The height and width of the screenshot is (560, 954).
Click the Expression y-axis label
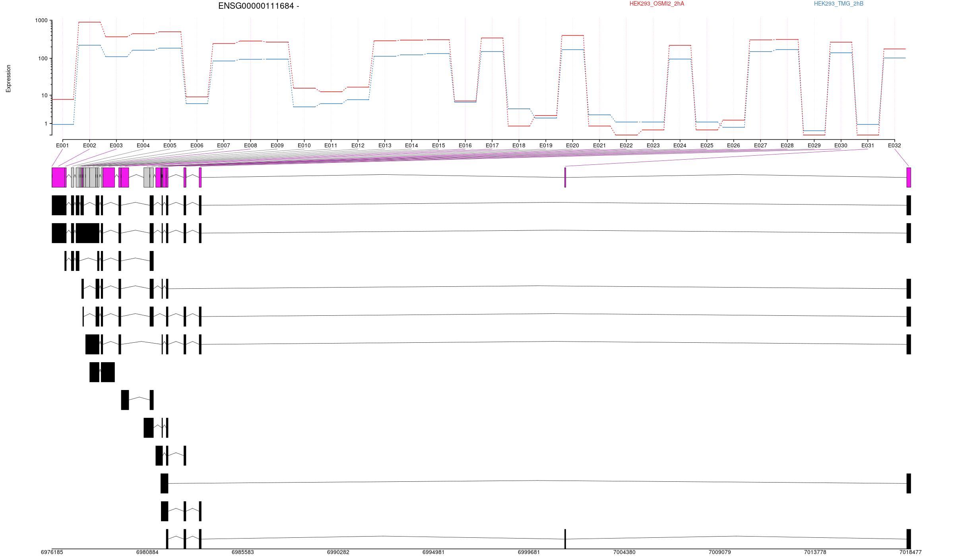click(x=8, y=79)
